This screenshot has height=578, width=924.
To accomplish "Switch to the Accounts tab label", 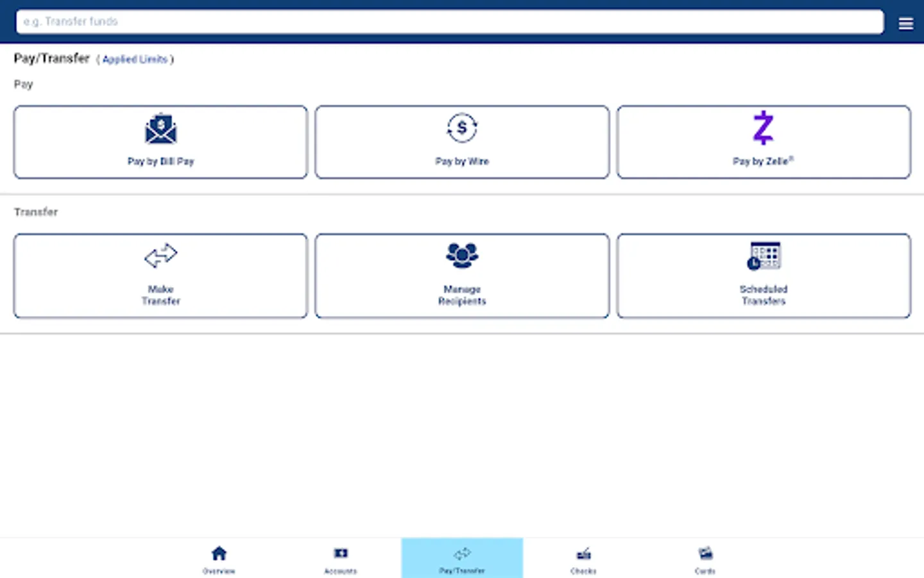I will click(x=341, y=571).
